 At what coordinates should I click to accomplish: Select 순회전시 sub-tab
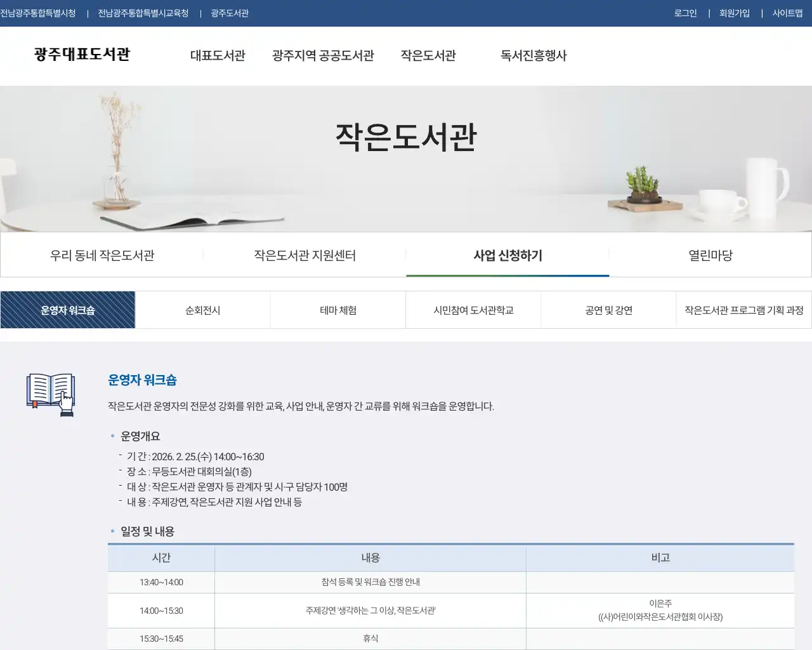point(203,310)
